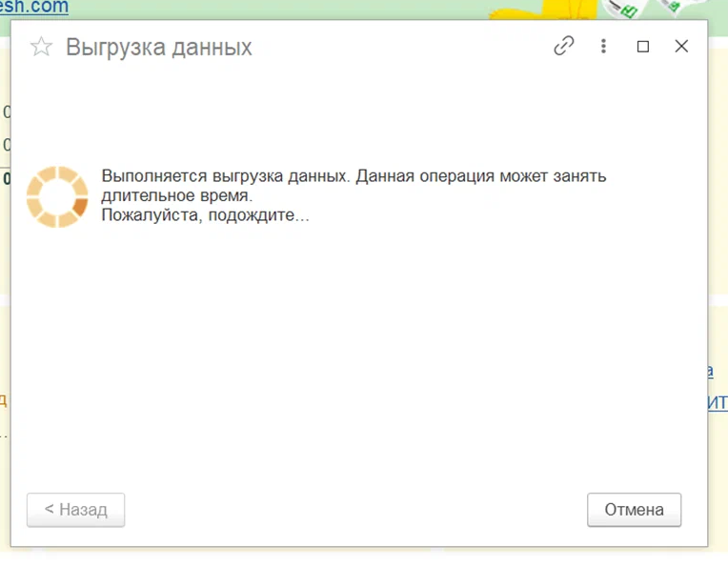This screenshot has width=728, height=566.
Task: Get link to this form via chain icon
Action: coord(564,46)
